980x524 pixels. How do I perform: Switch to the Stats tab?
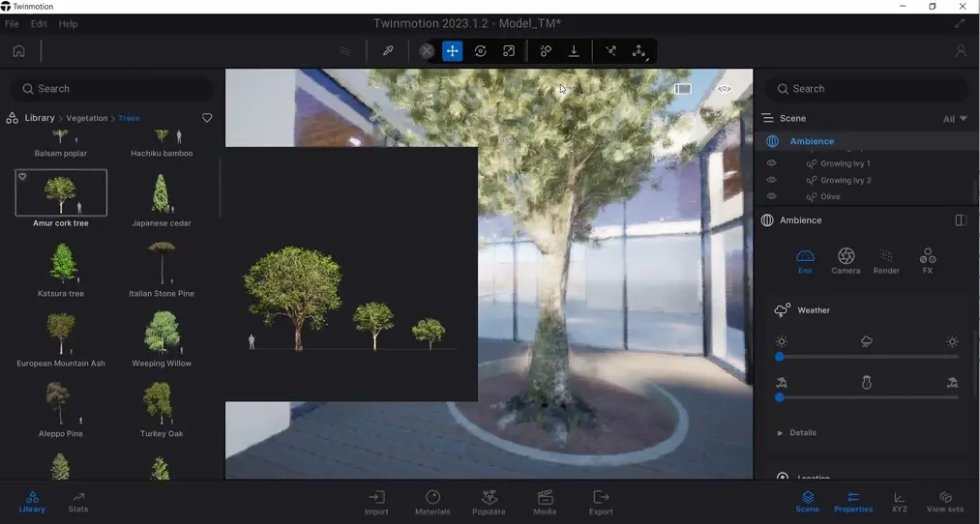coord(78,502)
